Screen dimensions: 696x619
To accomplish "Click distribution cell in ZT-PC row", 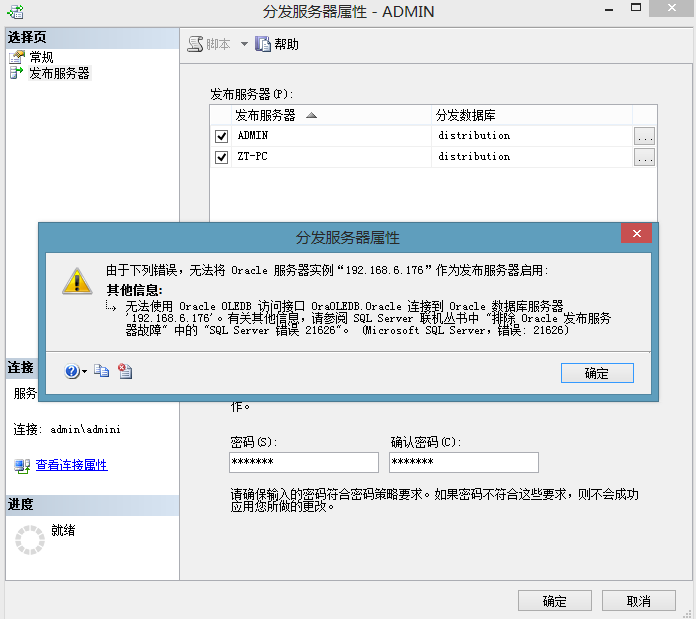I will point(532,157).
